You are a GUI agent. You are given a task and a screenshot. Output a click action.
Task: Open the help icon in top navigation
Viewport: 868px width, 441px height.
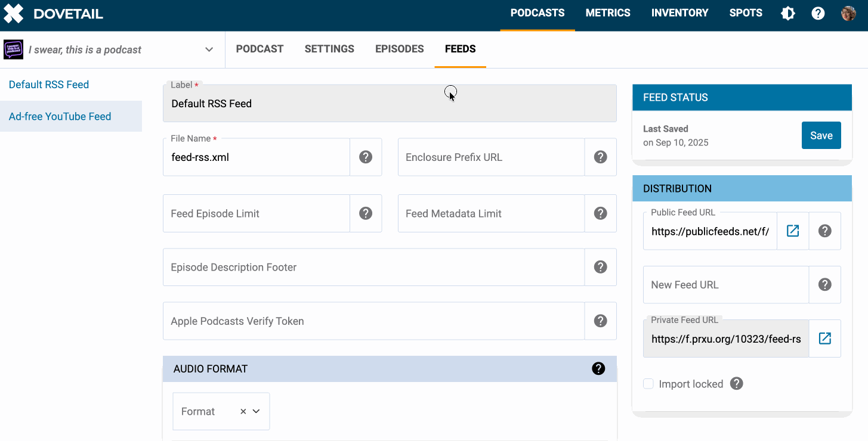pos(818,13)
